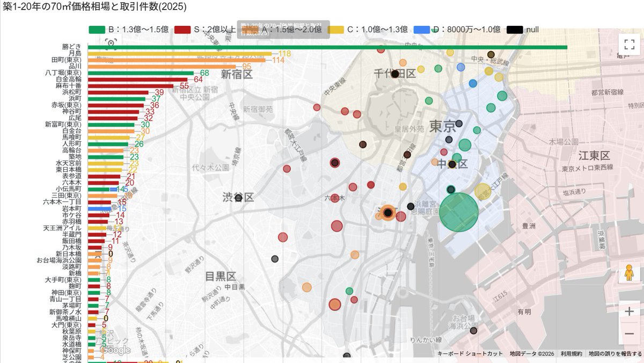This screenshot has height=363, width=644.
Task: Click the axis label 水天宮前
Action: pos(69,163)
